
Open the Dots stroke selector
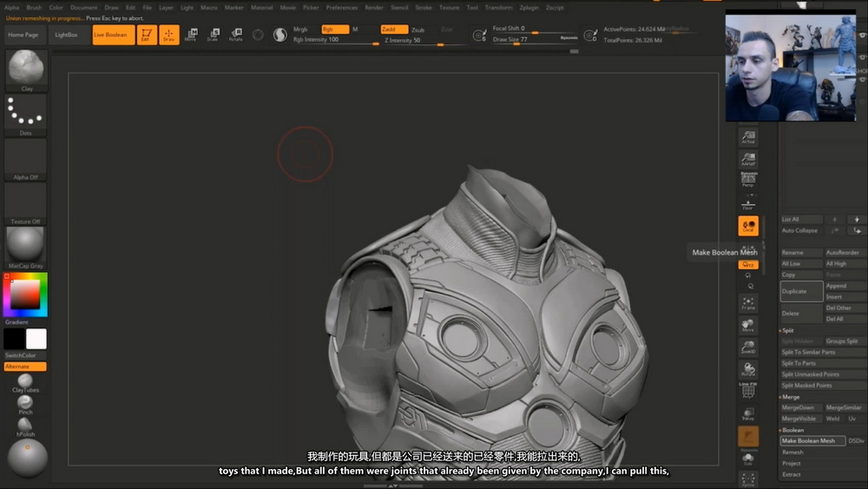[x=26, y=116]
